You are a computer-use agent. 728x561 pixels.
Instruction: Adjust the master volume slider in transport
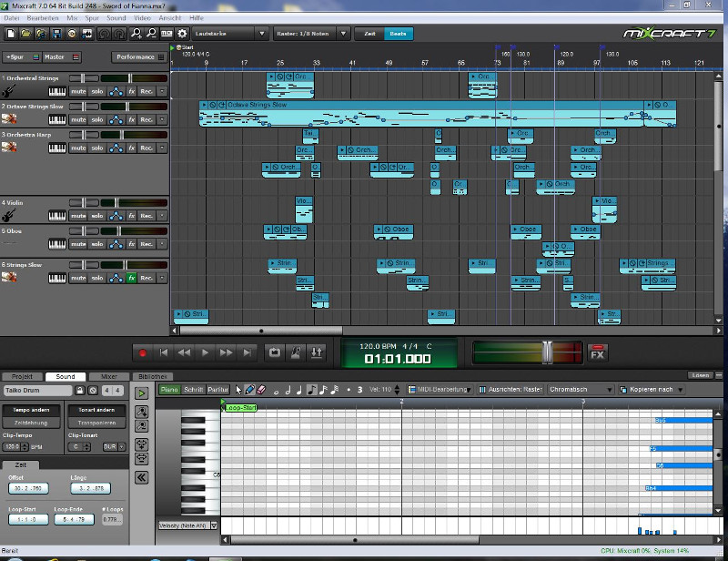548,352
